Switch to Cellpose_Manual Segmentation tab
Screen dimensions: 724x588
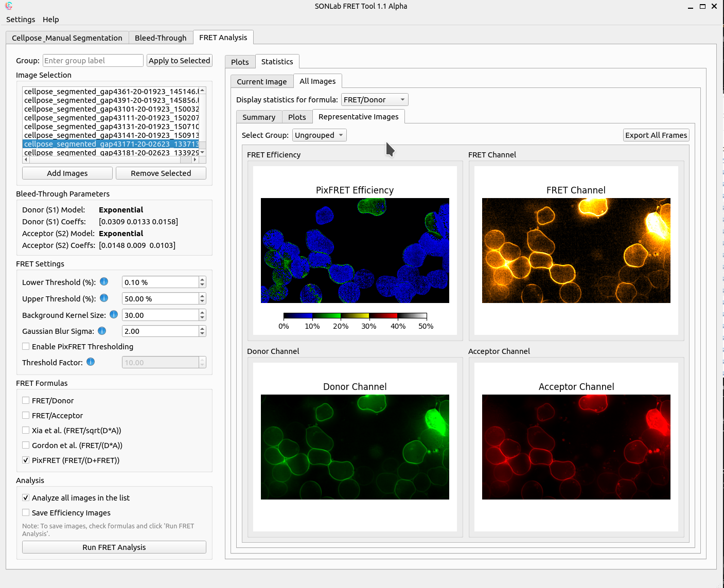67,38
